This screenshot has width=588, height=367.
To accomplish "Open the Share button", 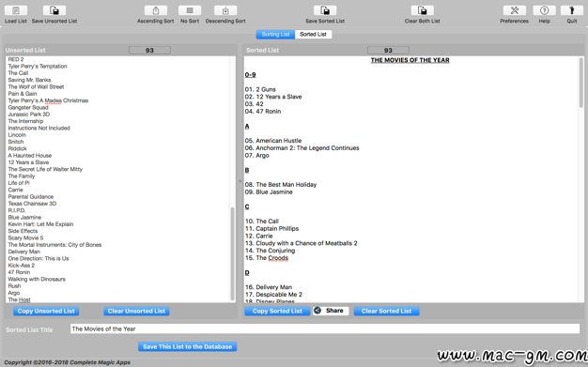I will tap(331, 311).
